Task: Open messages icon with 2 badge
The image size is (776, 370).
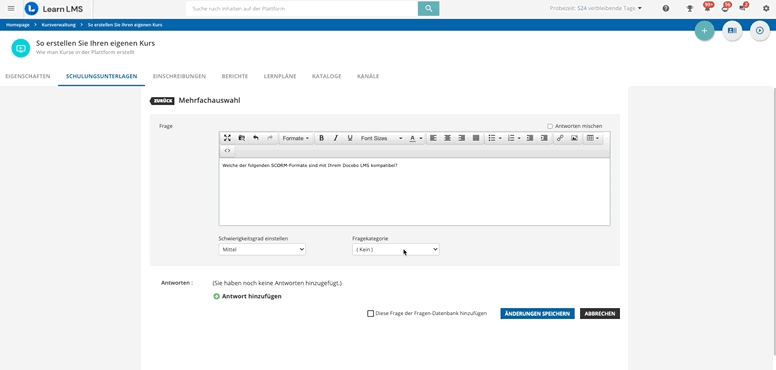Action: point(743,7)
